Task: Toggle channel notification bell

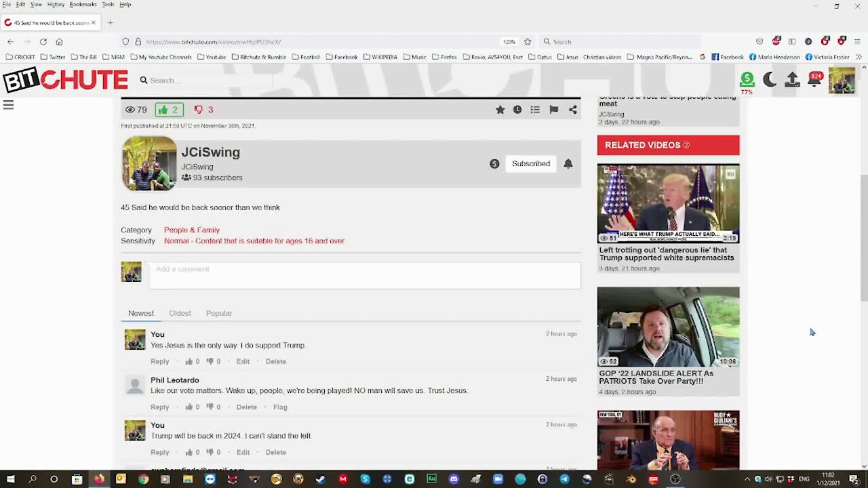Action: pyautogui.click(x=568, y=164)
